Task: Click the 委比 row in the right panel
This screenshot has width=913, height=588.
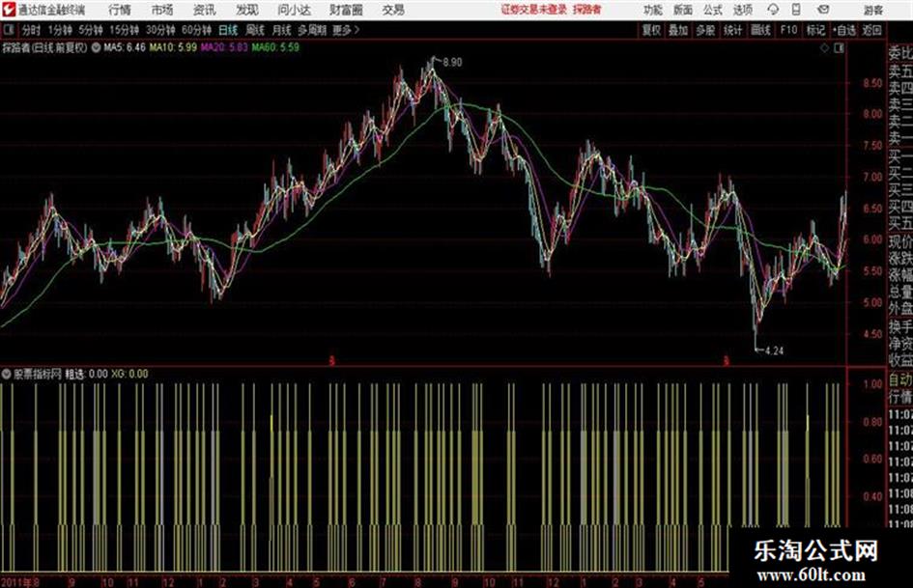Action: point(900,53)
